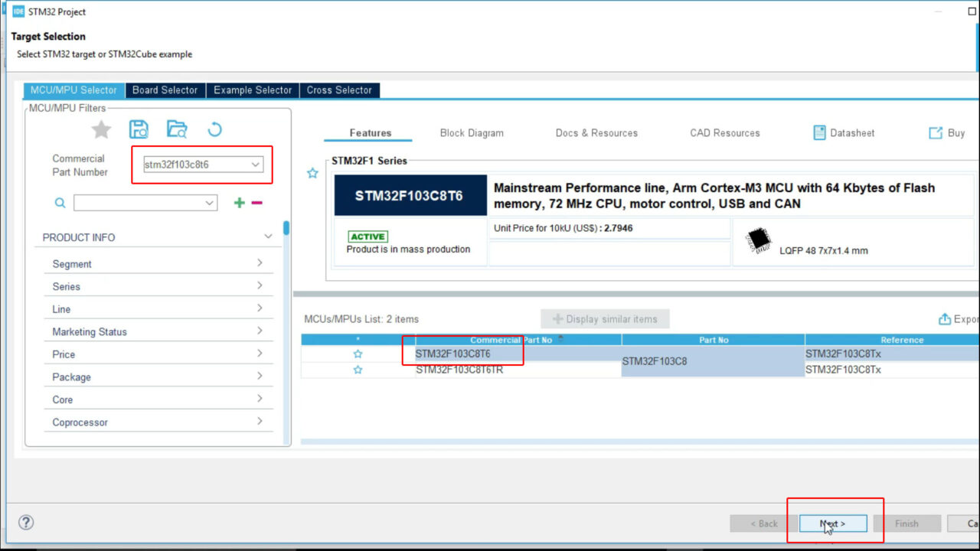
Task: Toggle favorite star beside STM32F1 Series panel
Action: coord(312,174)
